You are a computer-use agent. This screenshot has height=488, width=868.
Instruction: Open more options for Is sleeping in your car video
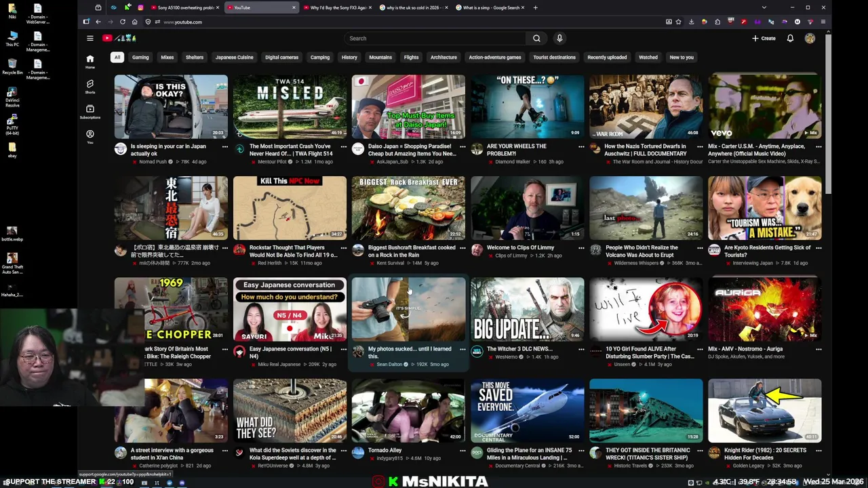click(224, 146)
